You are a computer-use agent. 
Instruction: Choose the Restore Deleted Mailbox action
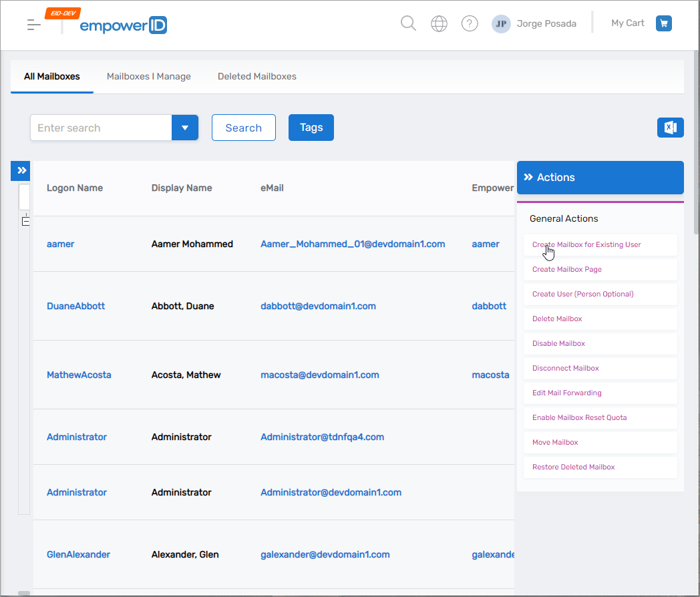tap(573, 467)
